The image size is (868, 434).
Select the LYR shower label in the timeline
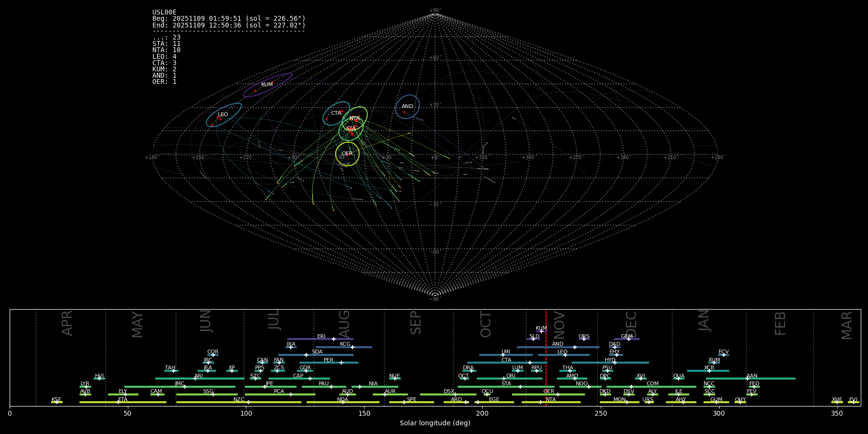(85, 384)
